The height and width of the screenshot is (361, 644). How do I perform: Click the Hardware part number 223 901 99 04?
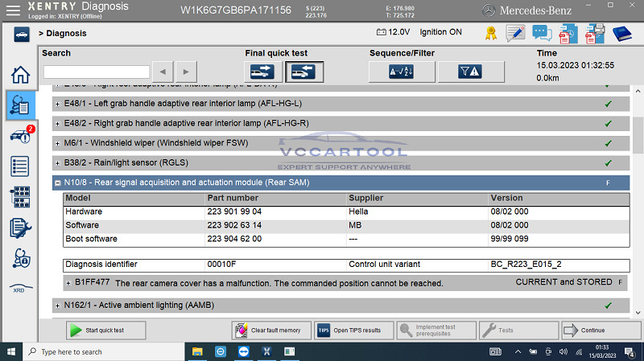click(234, 211)
